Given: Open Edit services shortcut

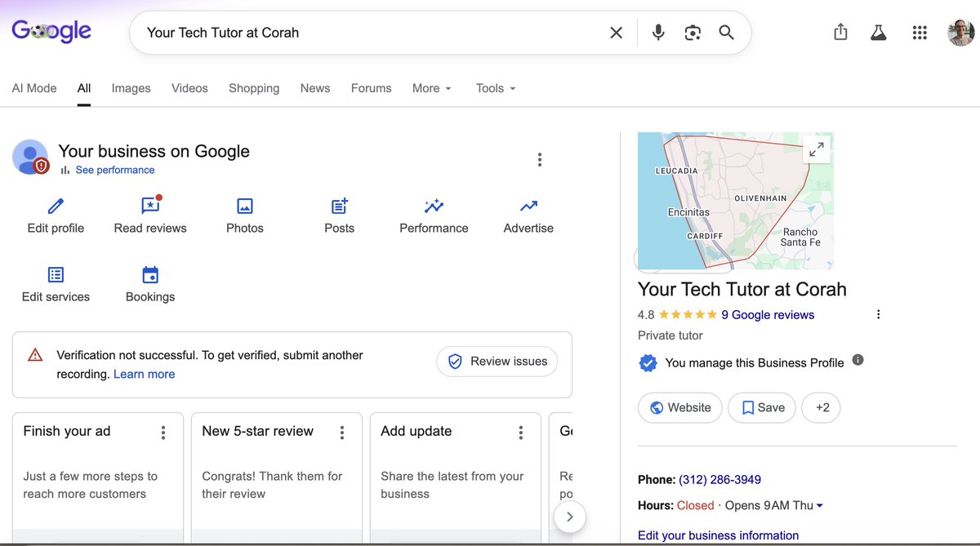Looking at the screenshot, I should click(x=56, y=285).
